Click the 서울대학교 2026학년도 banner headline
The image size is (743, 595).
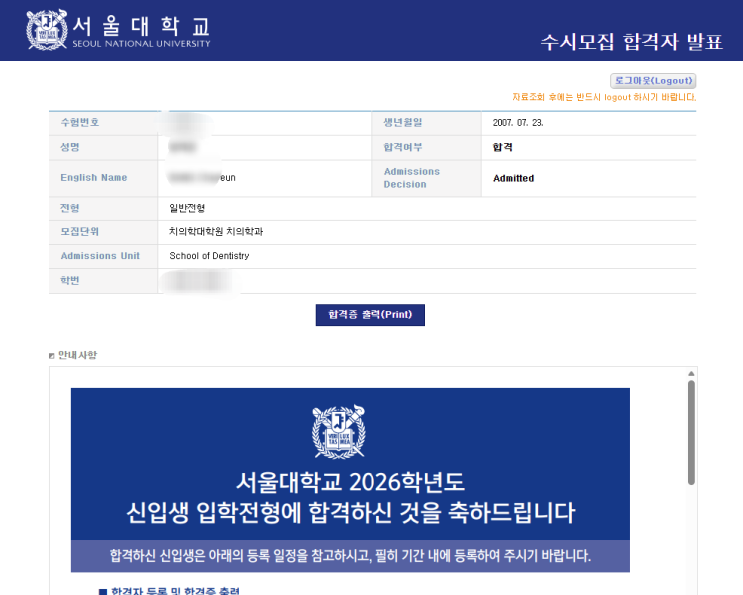click(350, 482)
